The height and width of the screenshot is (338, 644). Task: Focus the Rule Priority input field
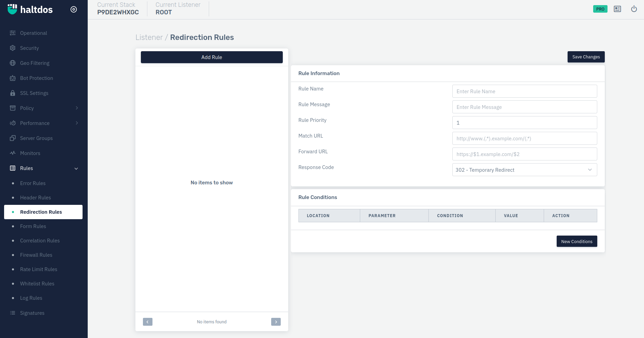click(525, 123)
